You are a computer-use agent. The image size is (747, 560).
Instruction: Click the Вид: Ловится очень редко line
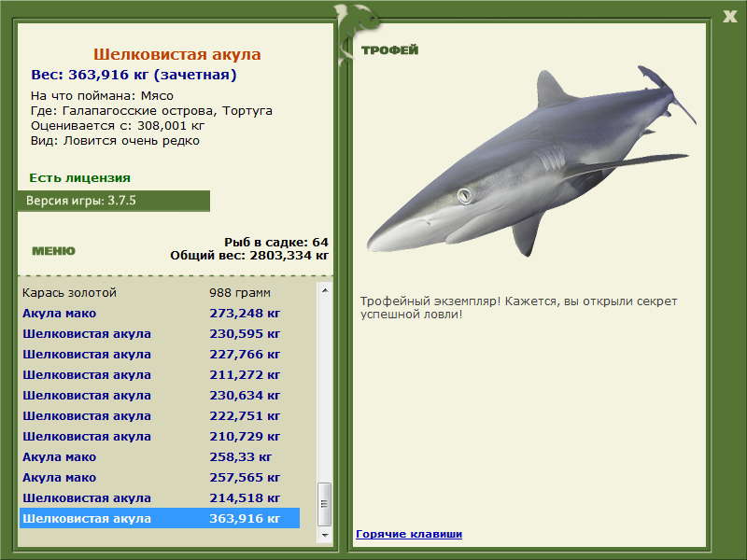point(115,141)
